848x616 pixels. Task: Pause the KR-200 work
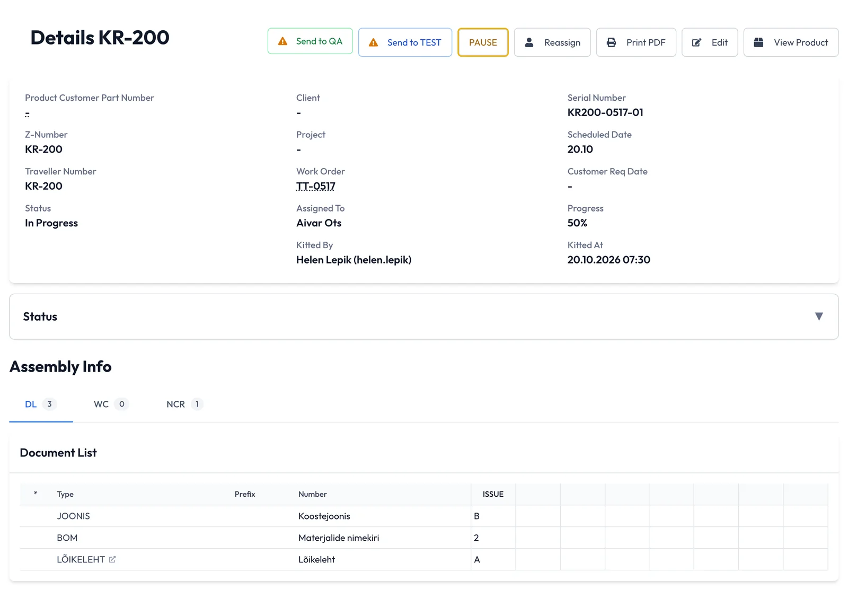coord(483,42)
